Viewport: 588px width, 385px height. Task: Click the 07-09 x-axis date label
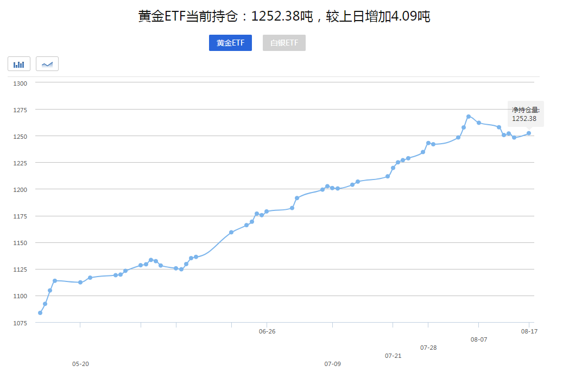333,364
